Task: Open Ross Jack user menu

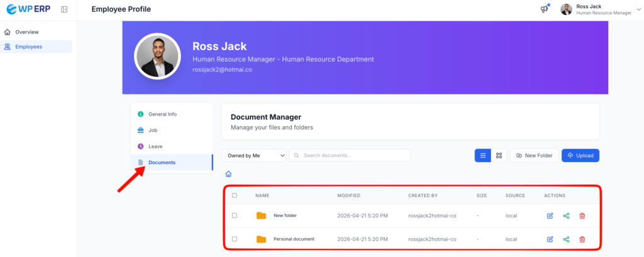Action: click(x=598, y=9)
